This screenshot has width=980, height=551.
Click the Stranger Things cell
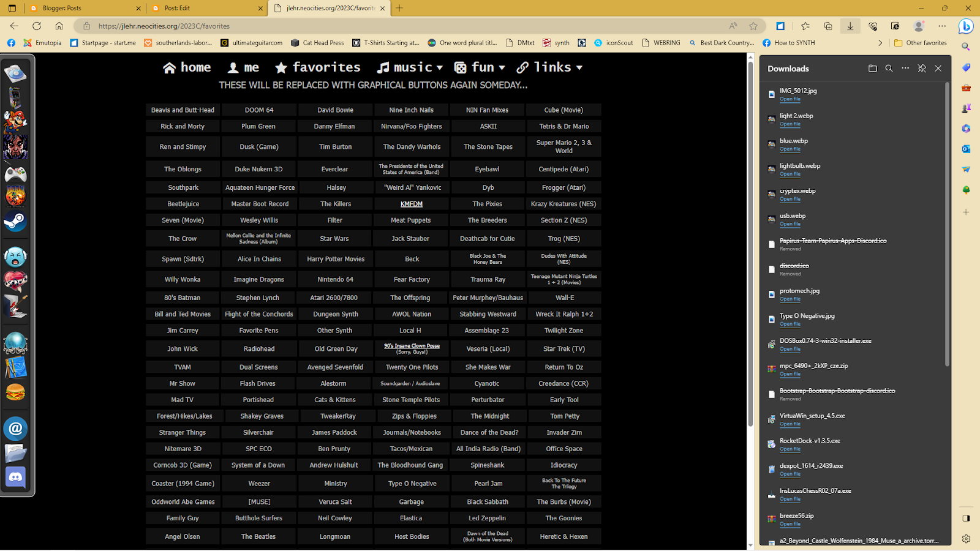[183, 432]
